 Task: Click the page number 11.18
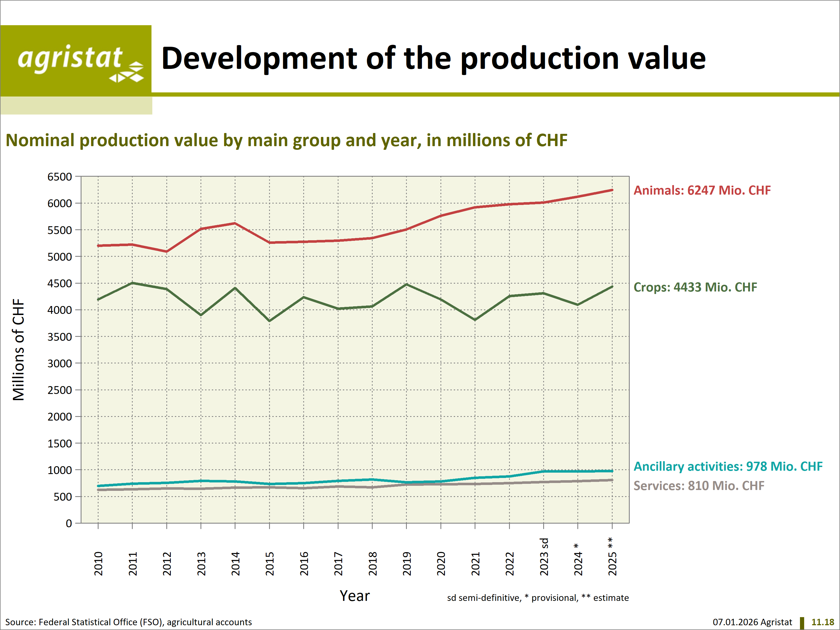click(x=822, y=622)
